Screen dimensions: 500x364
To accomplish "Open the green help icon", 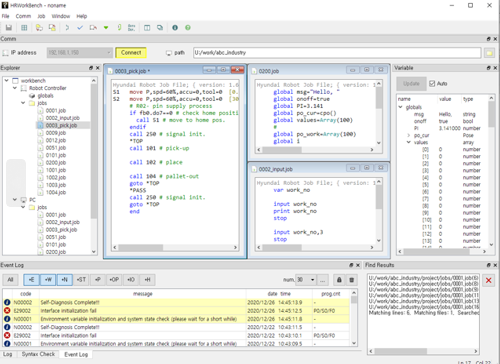I will coord(188,28).
